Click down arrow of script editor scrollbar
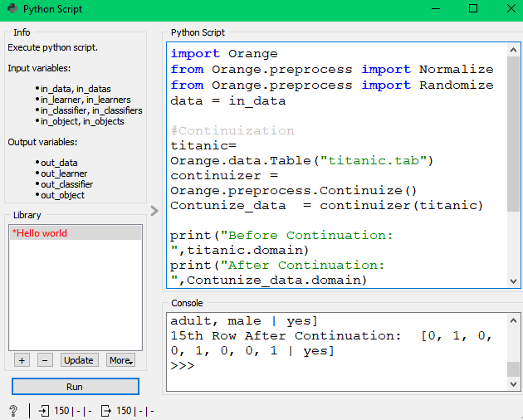Screen dimensions: 523x420 tap(513, 281)
